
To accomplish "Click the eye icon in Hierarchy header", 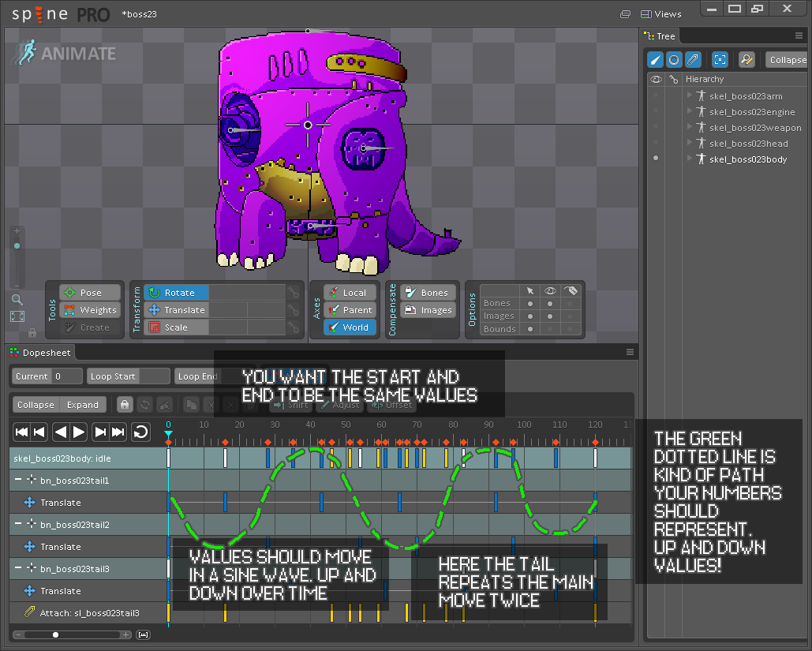I will click(656, 79).
